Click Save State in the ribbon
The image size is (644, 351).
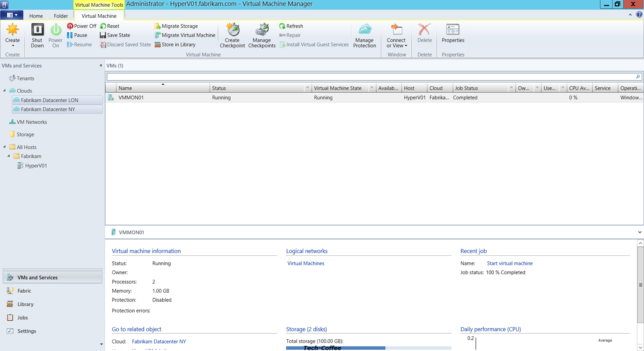coord(115,35)
